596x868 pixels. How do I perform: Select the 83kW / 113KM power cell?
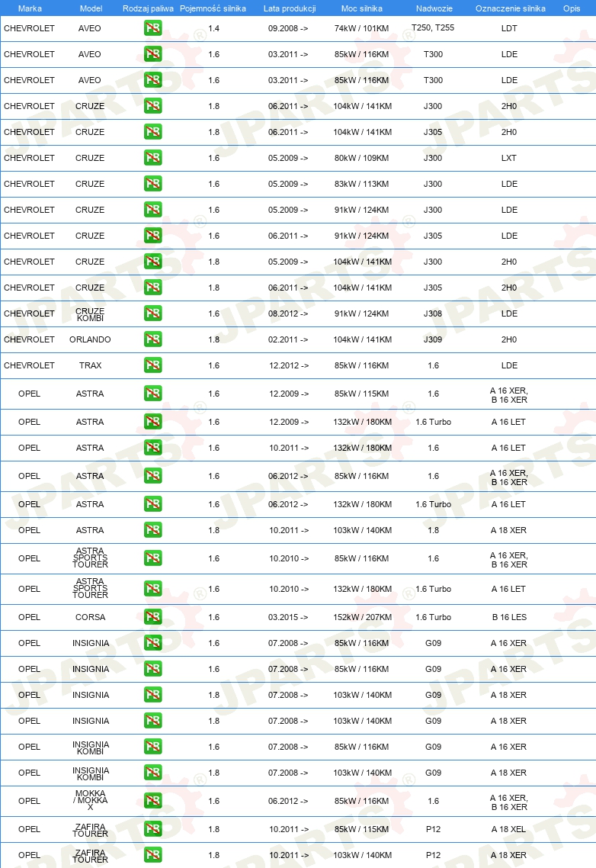coord(361,184)
